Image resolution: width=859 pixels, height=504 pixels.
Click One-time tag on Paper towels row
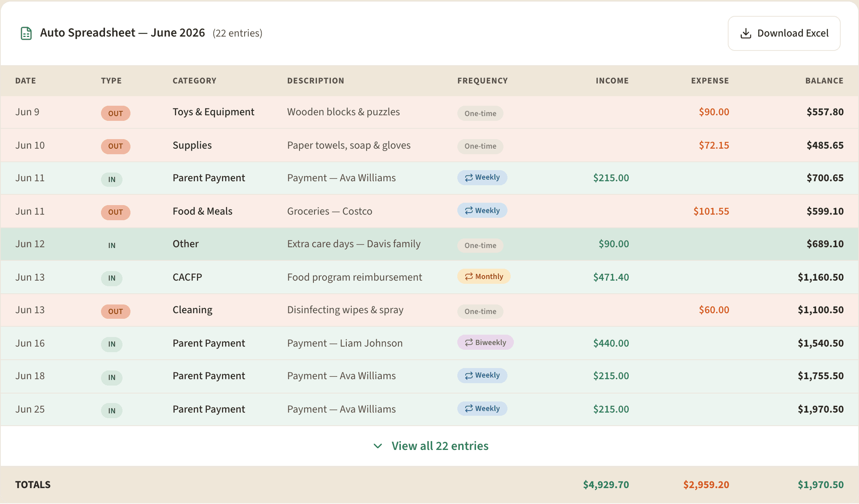pyautogui.click(x=480, y=146)
